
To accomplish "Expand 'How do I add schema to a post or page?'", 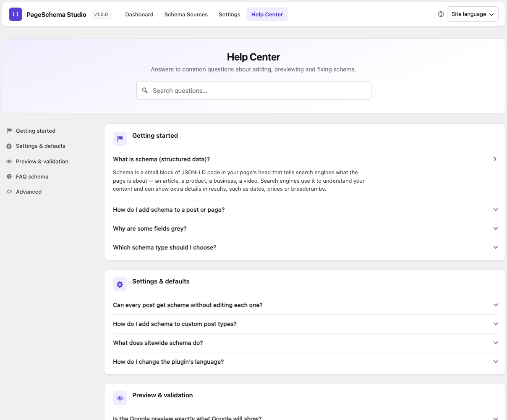I will tap(305, 210).
